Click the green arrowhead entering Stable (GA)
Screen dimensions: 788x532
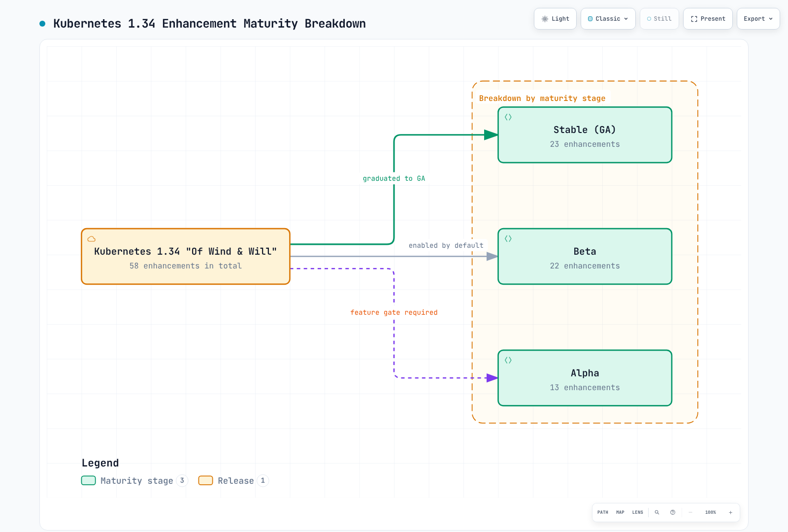pyautogui.click(x=491, y=135)
